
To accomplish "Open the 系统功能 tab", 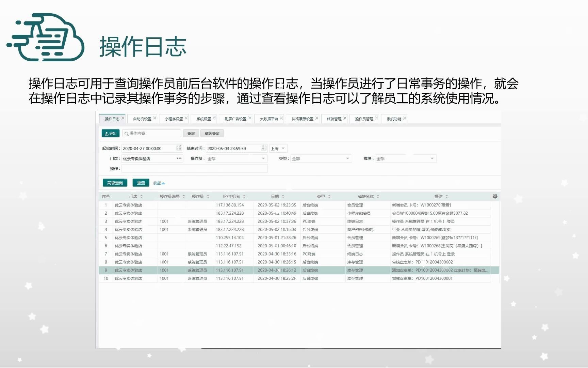I will coord(394,119).
